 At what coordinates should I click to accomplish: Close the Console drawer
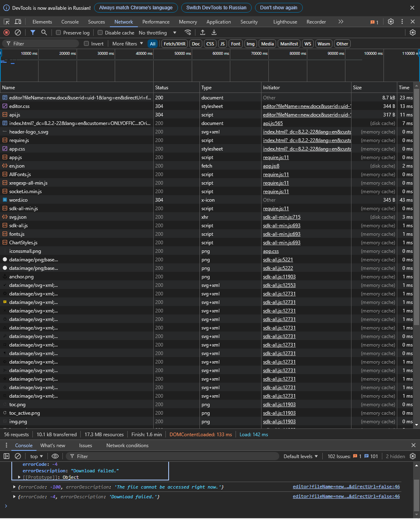(413, 446)
